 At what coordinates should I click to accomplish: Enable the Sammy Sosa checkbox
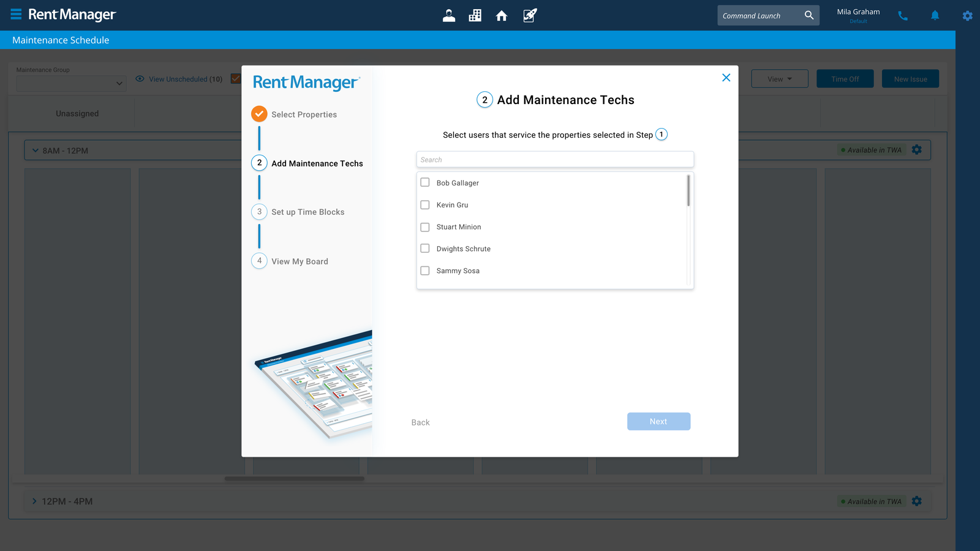[x=425, y=271]
